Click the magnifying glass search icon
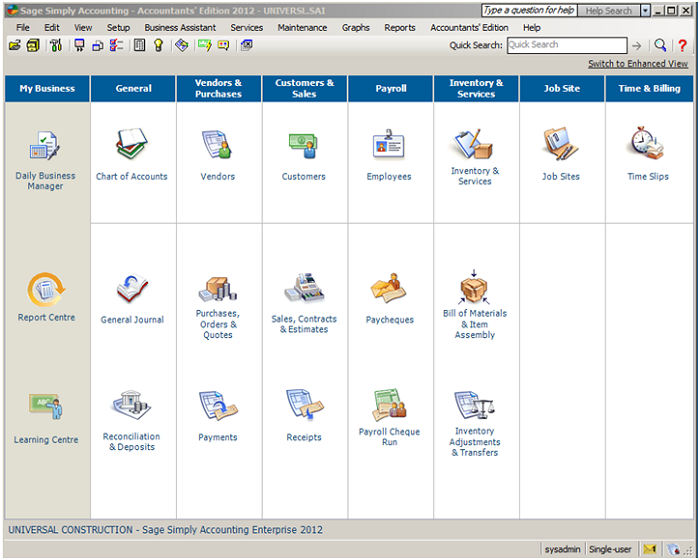This screenshot has width=700, height=560. point(660,45)
